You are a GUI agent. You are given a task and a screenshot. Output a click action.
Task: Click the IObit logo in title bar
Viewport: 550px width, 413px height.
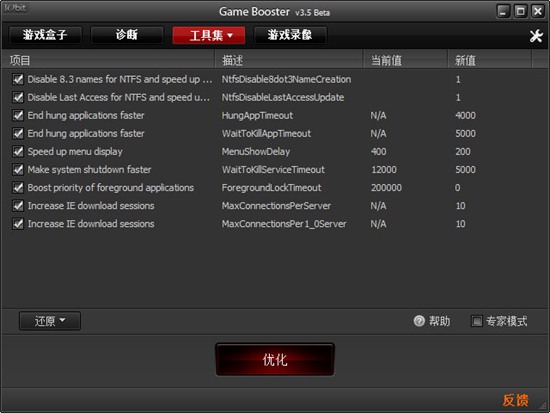pyautogui.click(x=15, y=8)
